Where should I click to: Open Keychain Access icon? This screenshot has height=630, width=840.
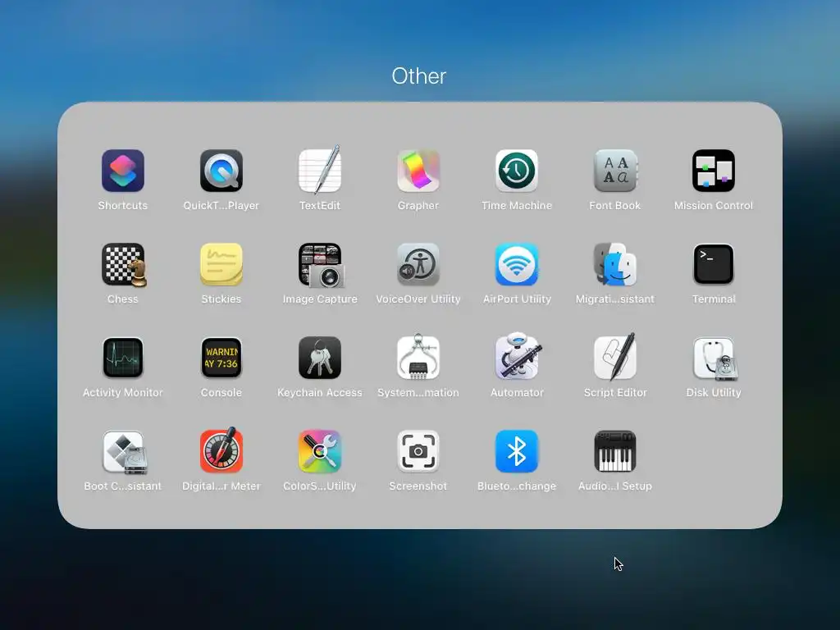click(320, 358)
